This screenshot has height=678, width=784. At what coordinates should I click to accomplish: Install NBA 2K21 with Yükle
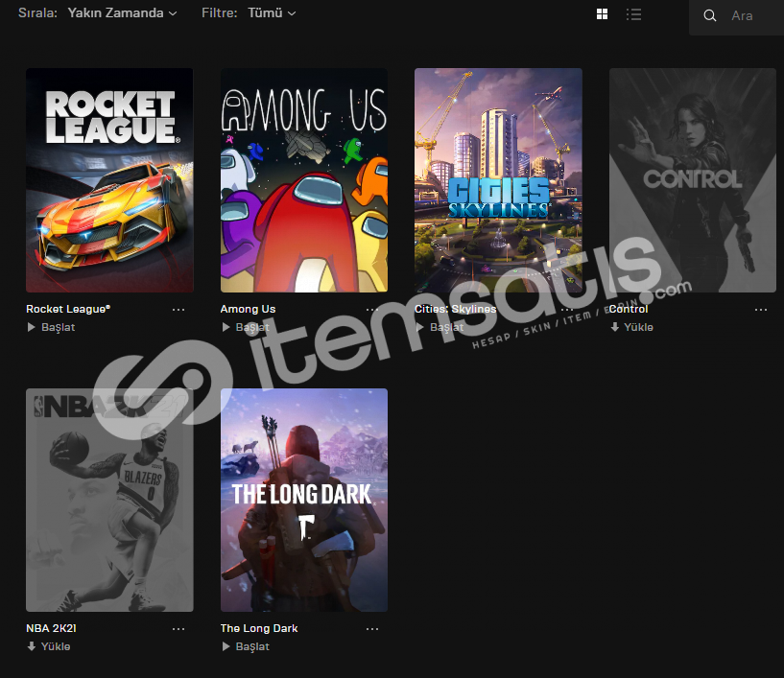coord(49,646)
